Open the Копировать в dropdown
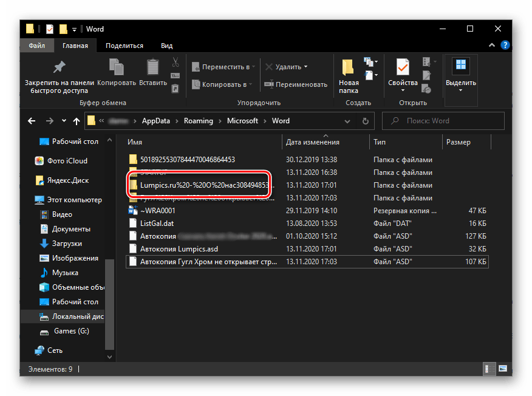The width and height of the screenshot is (532, 396). point(250,84)
